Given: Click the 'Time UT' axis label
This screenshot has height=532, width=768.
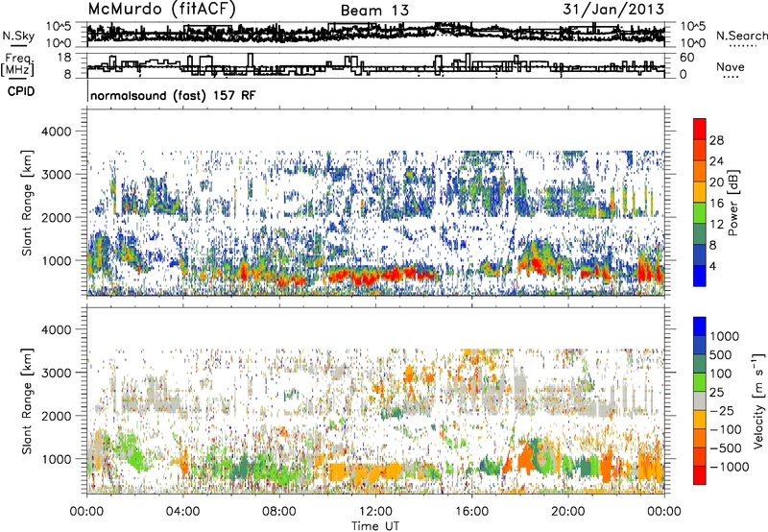Looking at the screenshot, I should point(375,525).
